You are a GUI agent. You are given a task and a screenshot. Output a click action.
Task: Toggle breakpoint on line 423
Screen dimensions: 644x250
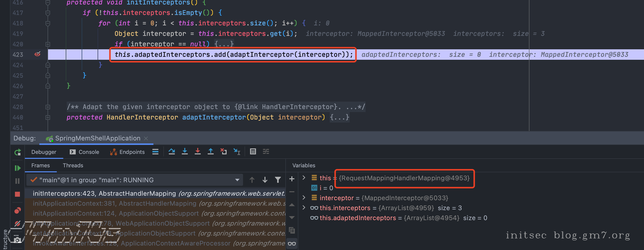38,54
